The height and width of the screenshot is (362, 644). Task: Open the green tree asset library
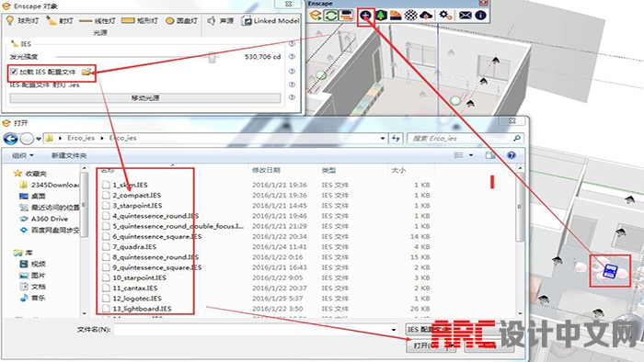pyautogui.click(x=381, y=16)
